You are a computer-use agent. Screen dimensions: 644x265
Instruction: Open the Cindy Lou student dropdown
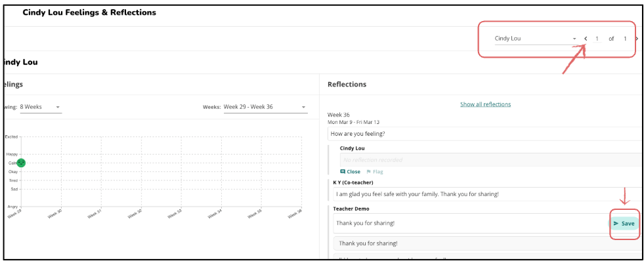[535, 39]
